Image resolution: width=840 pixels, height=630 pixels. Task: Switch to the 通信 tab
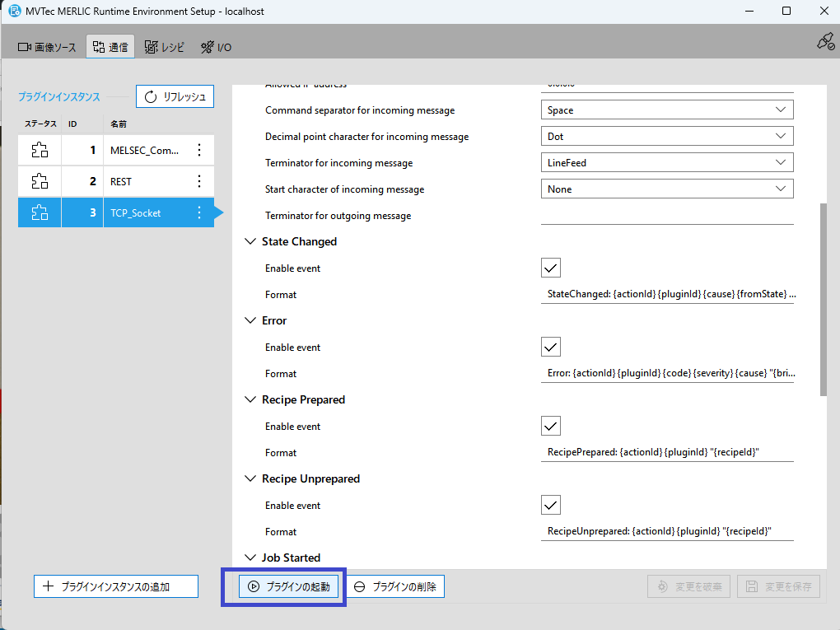[110, 47]
